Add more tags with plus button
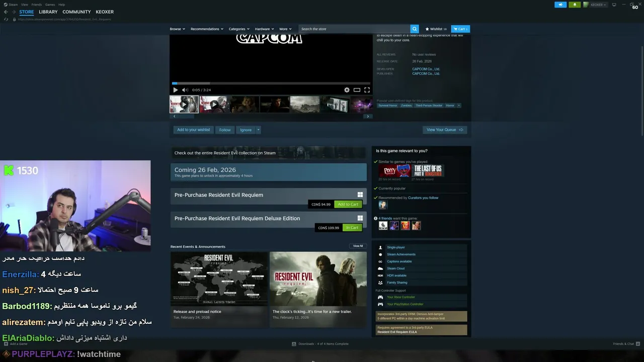The image size is (644, 362). pyautogui.click(x=459, y=106)
